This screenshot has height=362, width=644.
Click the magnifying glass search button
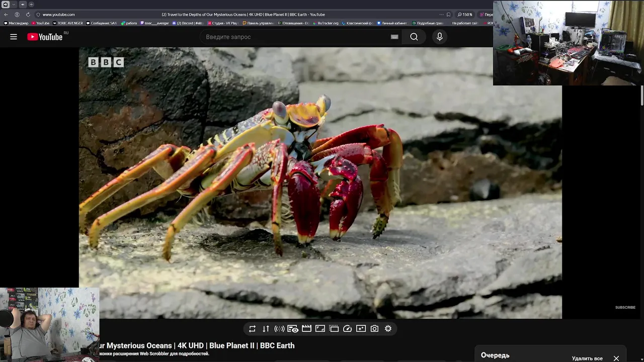coord(414,37)
